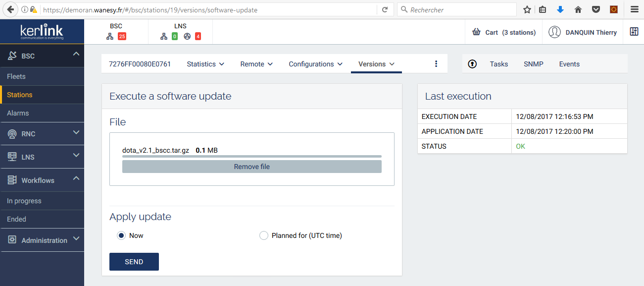The height and width of the screenshot is (286, 644).
Task: Select the Now radio button
Action: pos(121,235)
